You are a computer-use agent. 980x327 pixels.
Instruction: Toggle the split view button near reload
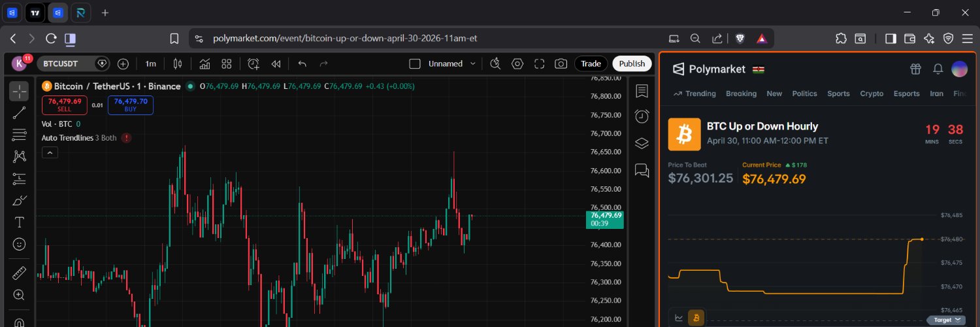[x=70, y=39]
